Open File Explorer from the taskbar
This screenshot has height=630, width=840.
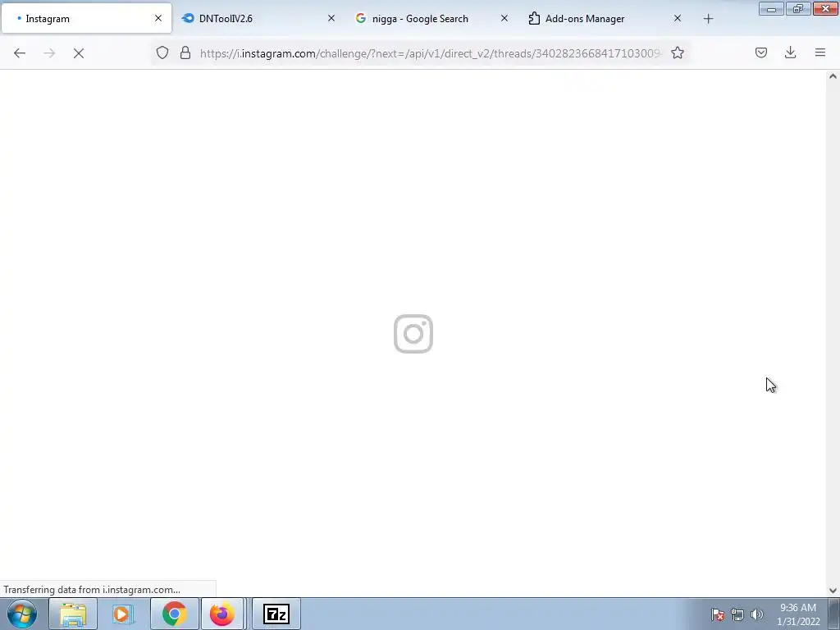click(73, 614)
